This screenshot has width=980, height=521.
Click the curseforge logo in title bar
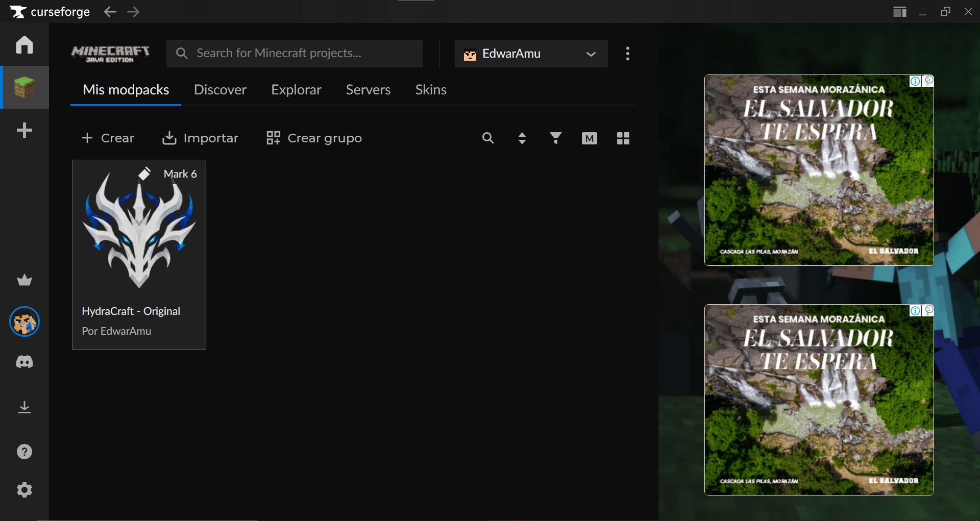[x=50, y=12]
